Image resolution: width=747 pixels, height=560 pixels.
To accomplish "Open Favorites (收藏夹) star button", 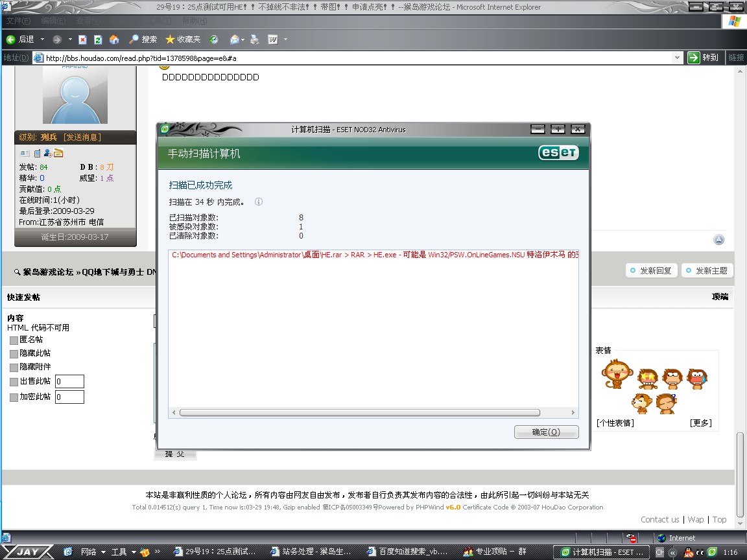I will pyautogui.click(x=183, y=40).
